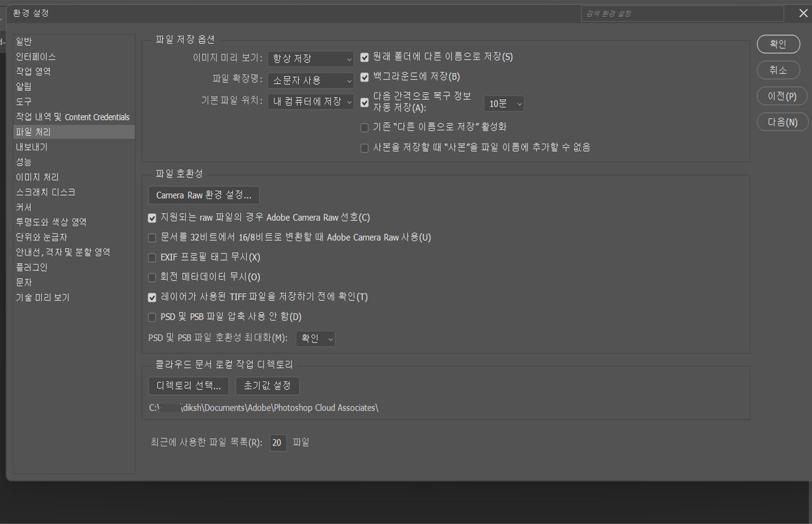Uncheck 레이어가 사용된 TIFF 파일 확인 option

point(152,297)
